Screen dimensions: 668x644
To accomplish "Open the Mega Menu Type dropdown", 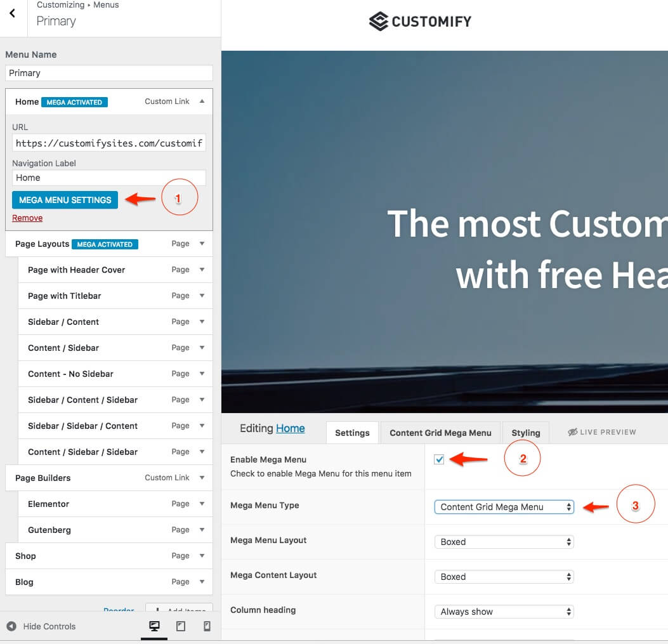I will click(x=504, y=507).
